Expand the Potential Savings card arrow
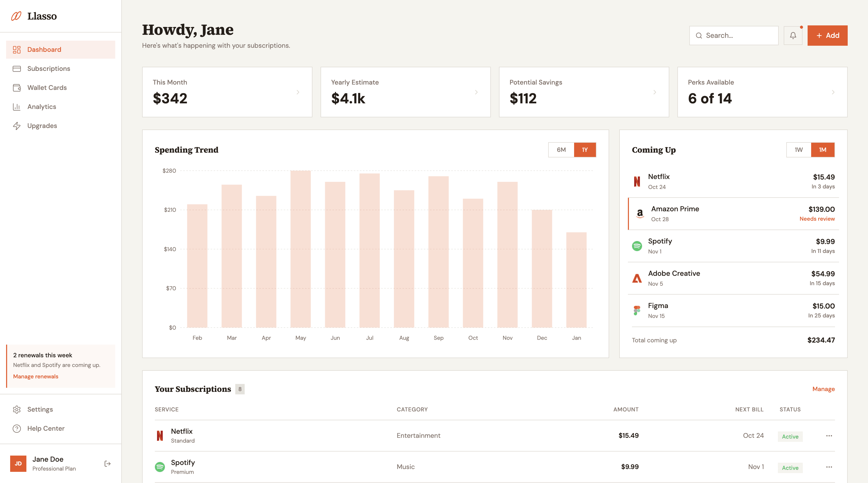 tap(654, 92)
